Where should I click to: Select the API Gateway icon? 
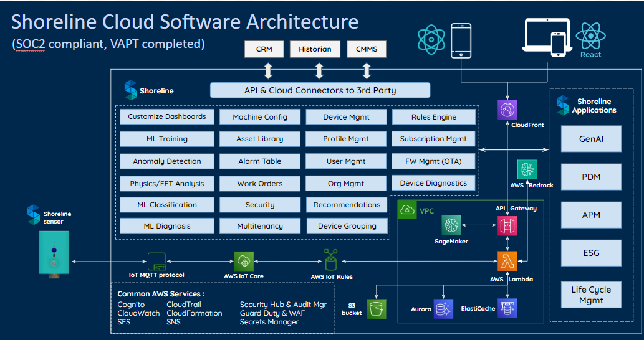pyautogui.click(x=507, y=226)
